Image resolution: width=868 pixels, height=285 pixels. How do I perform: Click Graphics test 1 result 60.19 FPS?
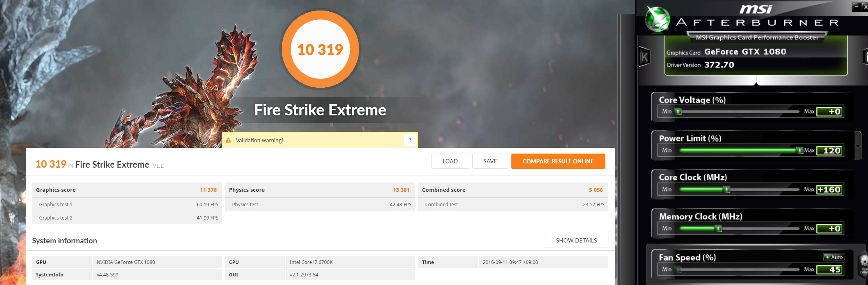click(x=207, y=204)
